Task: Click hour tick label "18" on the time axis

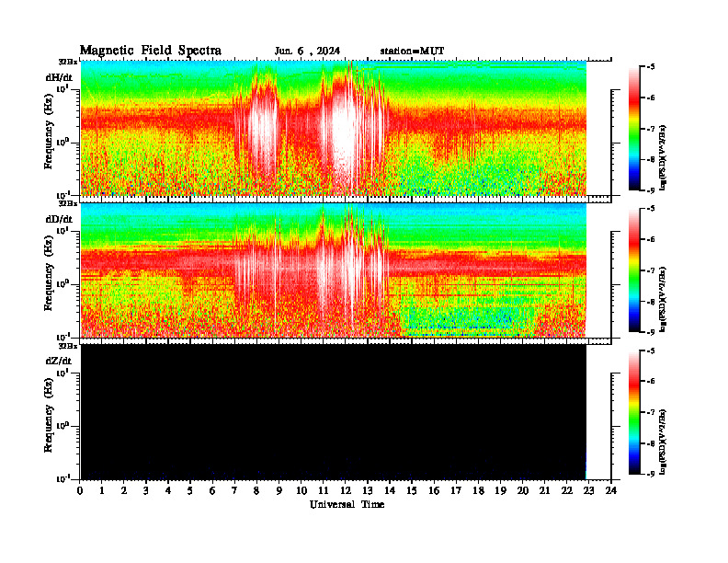Action: (478, 491)
